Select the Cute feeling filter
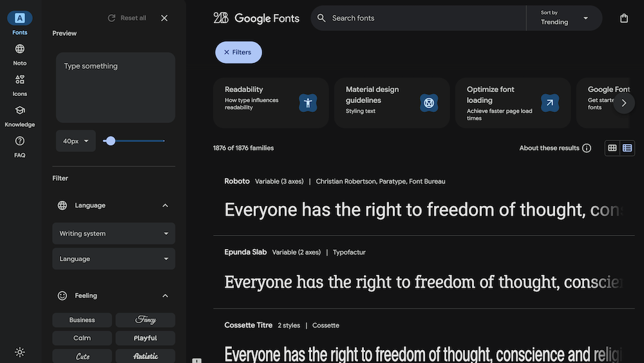The height and width of the screenshot is (363, 644). [82, 356]
